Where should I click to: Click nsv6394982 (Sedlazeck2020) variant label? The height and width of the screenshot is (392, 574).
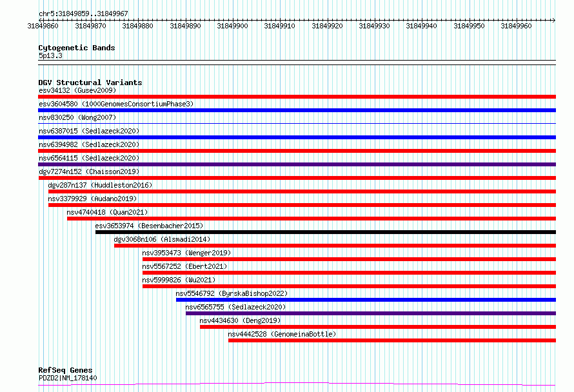(x=89, y=144)
